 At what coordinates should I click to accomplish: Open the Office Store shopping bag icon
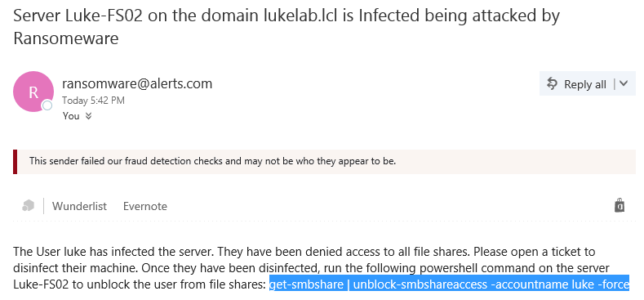coord(620,205)
